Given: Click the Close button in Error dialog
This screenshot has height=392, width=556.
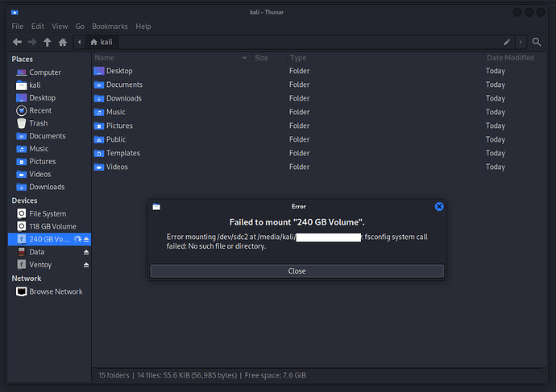Looking at the screenshot, I should (x=297, y=271).
